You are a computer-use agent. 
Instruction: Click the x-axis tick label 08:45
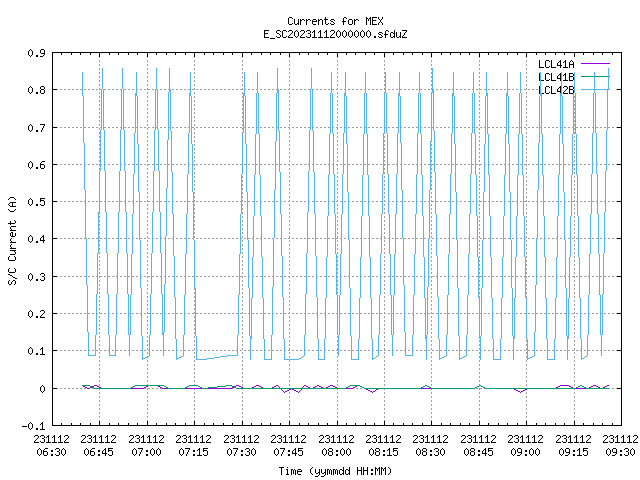[478, 452]
